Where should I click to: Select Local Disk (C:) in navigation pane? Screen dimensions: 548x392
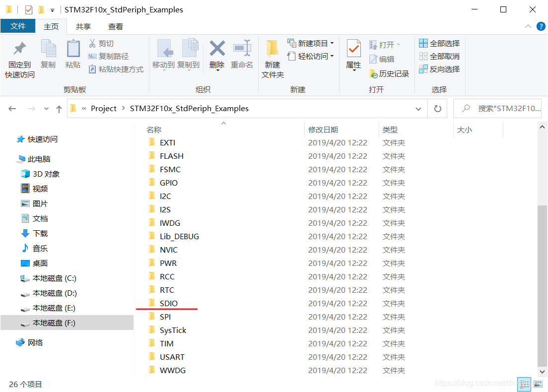[x=48, y=278]
